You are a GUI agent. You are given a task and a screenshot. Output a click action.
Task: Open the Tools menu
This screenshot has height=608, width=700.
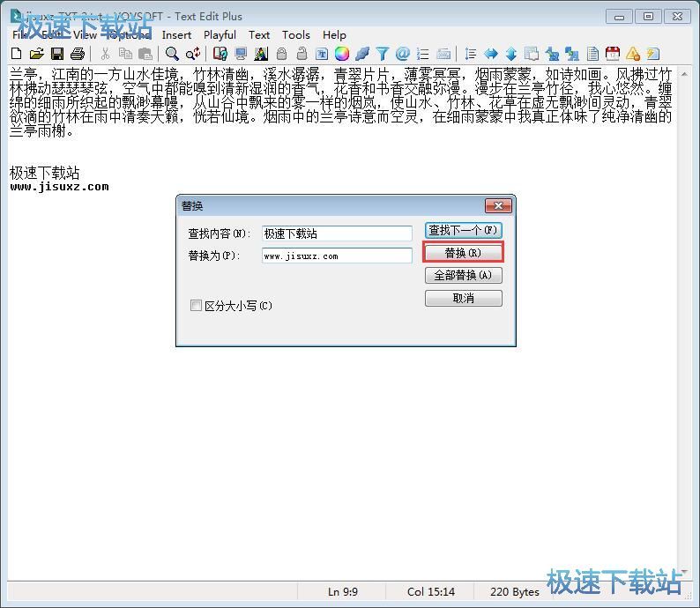tap(296, 34)
